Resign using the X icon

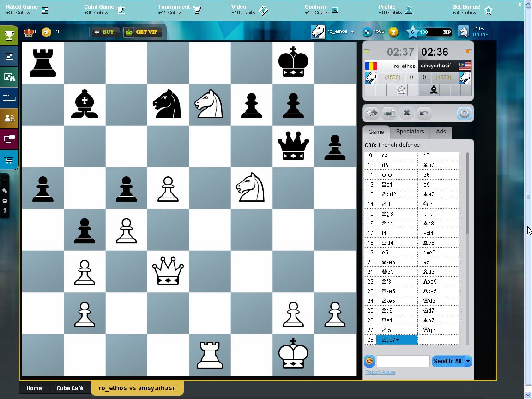[407, 113]
